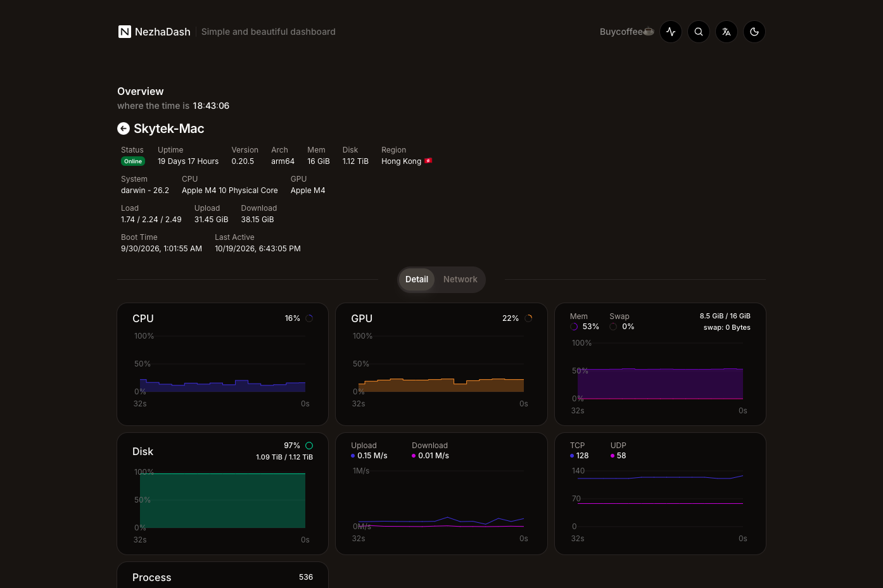
Task: Click the UDP legend dot
Action: (x=613, y=456)
